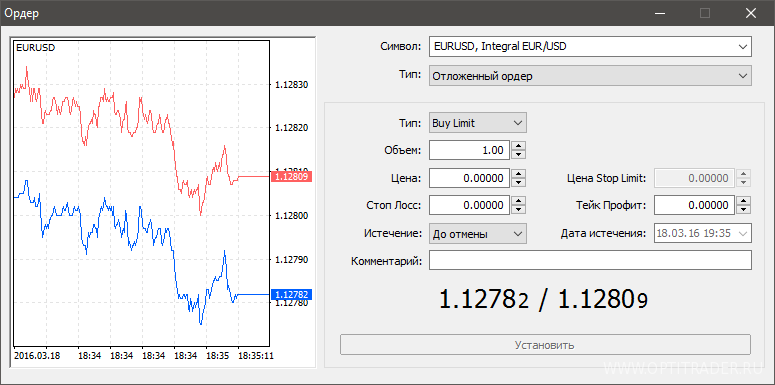Click the Стоп Лосс input field
This screenshot has height=385, width=775.
tap(469, 206)
